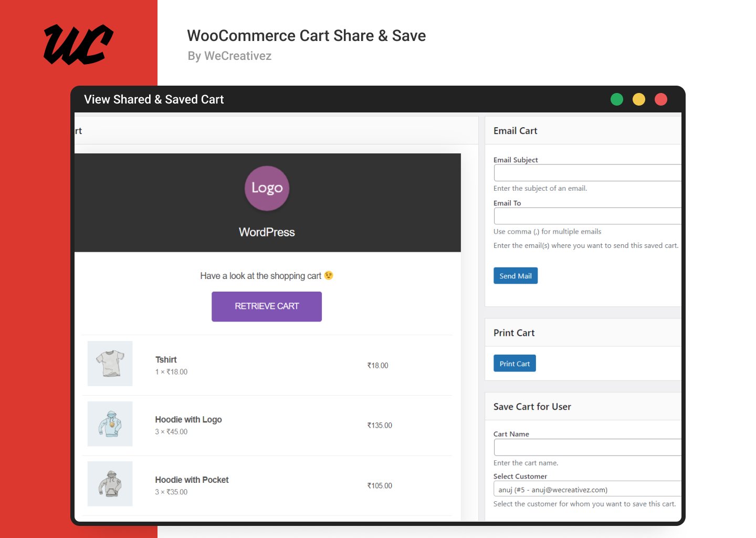The width and height of the screenshot is (756, 538).
Task: Click the green window control dot
Action: pyautogui.click(x=617, y=99)
